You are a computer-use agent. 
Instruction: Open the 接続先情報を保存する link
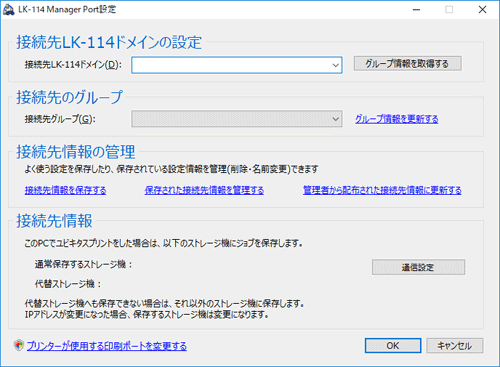point(65,190)
